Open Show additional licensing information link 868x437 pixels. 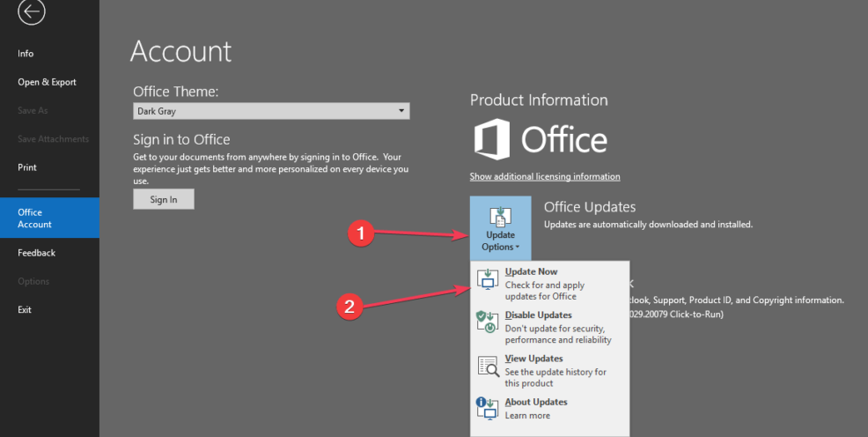(545, 177)
